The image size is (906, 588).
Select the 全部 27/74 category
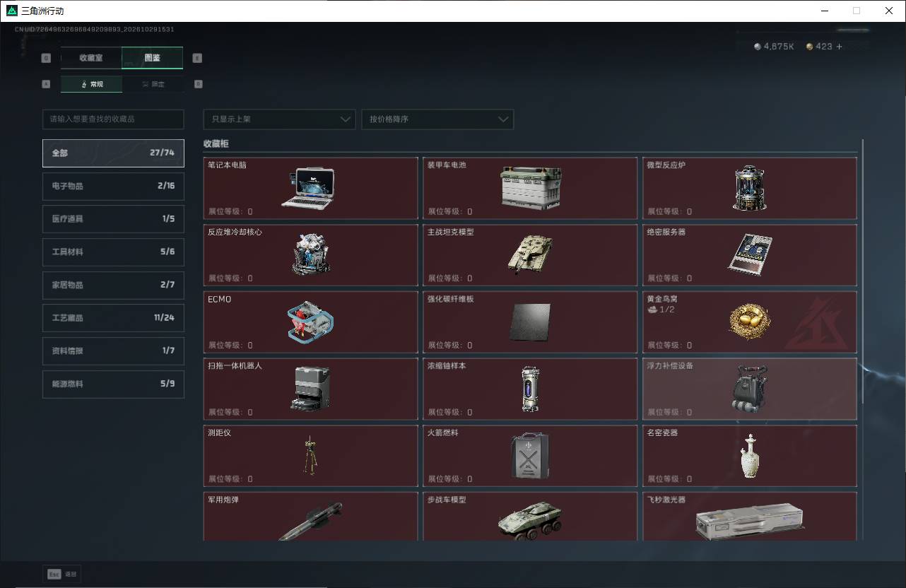click(113, 153)
